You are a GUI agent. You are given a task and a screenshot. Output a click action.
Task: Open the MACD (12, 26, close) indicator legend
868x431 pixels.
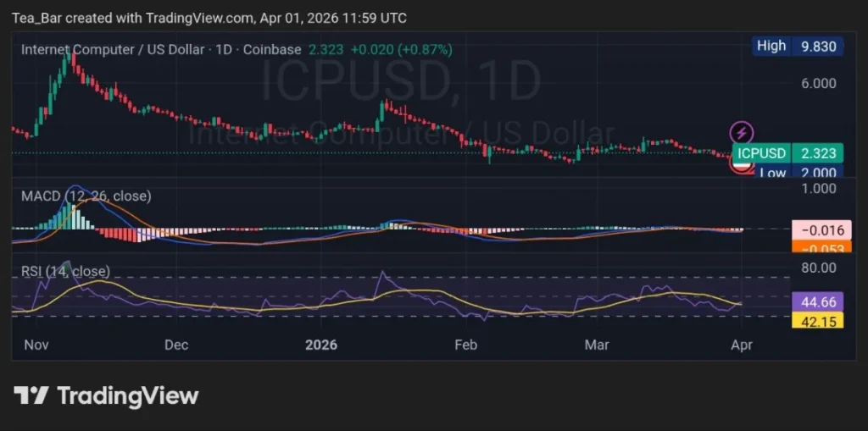click(86, 196)
